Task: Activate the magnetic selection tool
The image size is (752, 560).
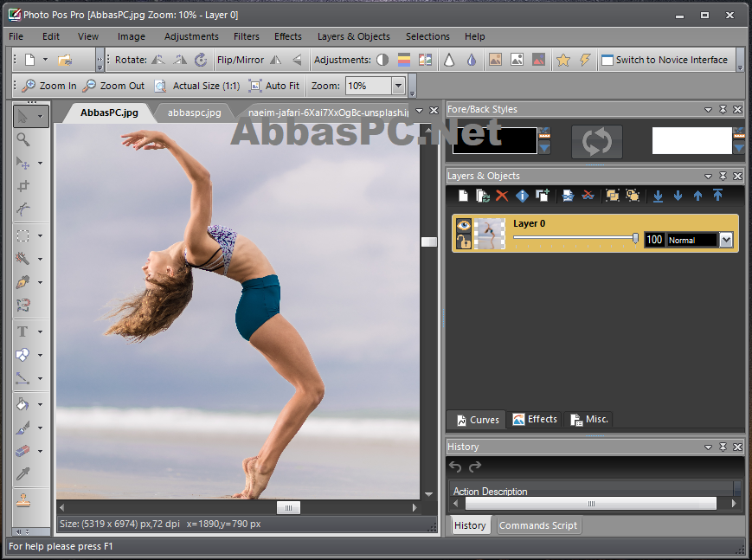Action: [23, 306]
